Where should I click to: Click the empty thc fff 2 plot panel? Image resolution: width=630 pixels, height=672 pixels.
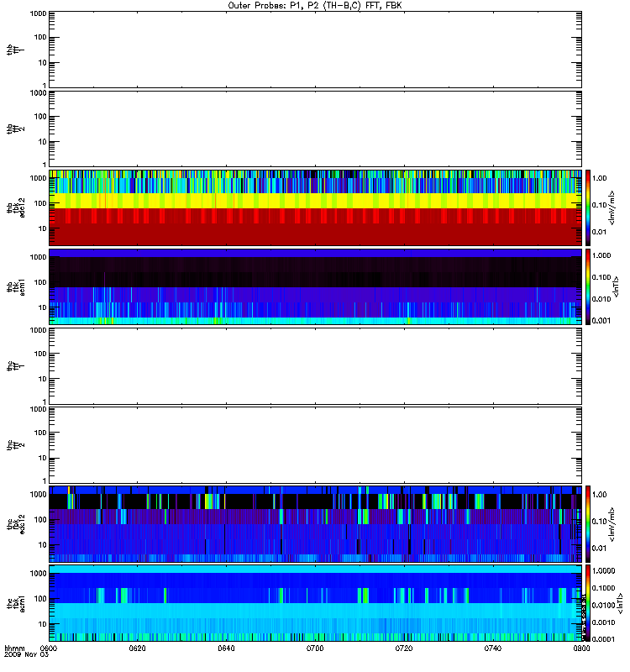point(315,445)
